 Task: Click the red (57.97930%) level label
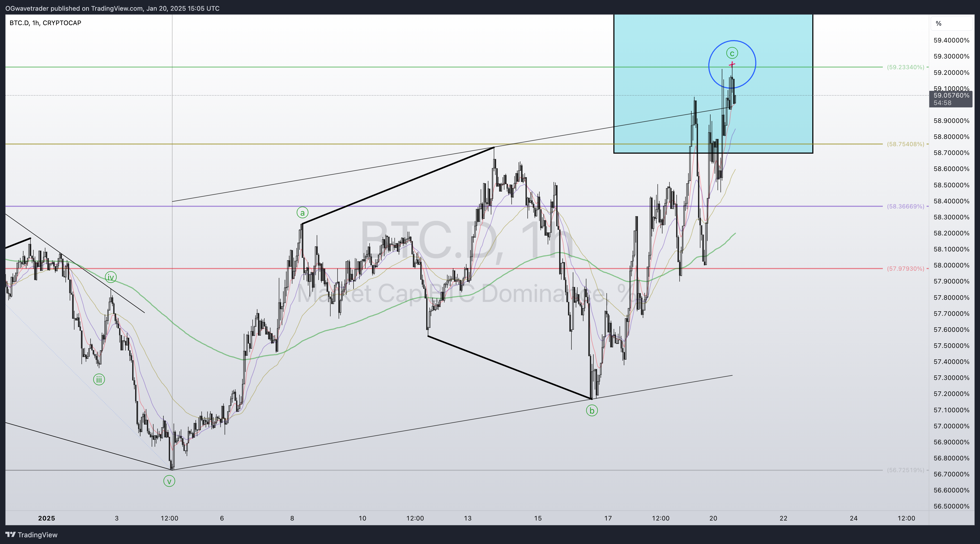pyautogui.click(x=905, y=268)
